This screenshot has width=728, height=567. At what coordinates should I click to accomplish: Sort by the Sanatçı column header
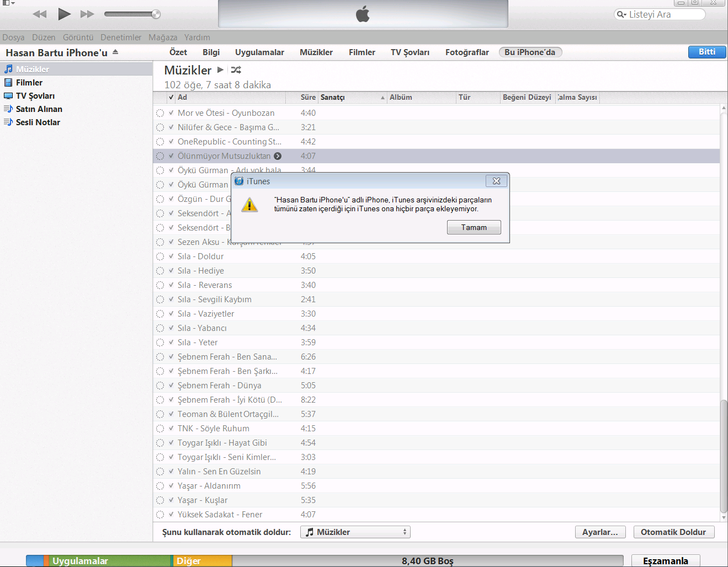(352, 97)
